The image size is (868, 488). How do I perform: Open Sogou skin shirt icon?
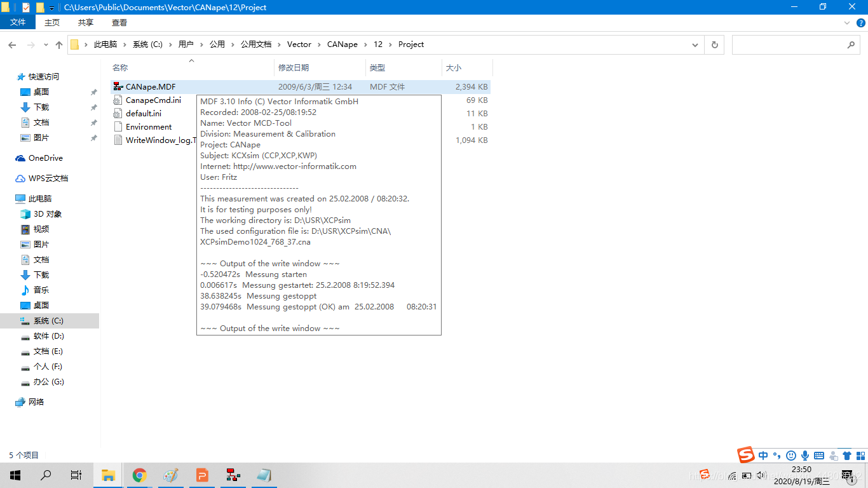[846, 456]
